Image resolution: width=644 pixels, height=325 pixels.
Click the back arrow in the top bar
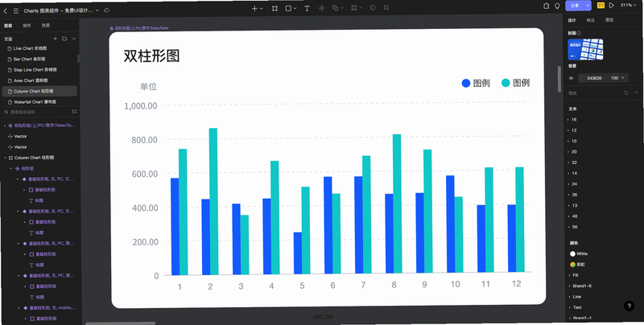point(6,11)
